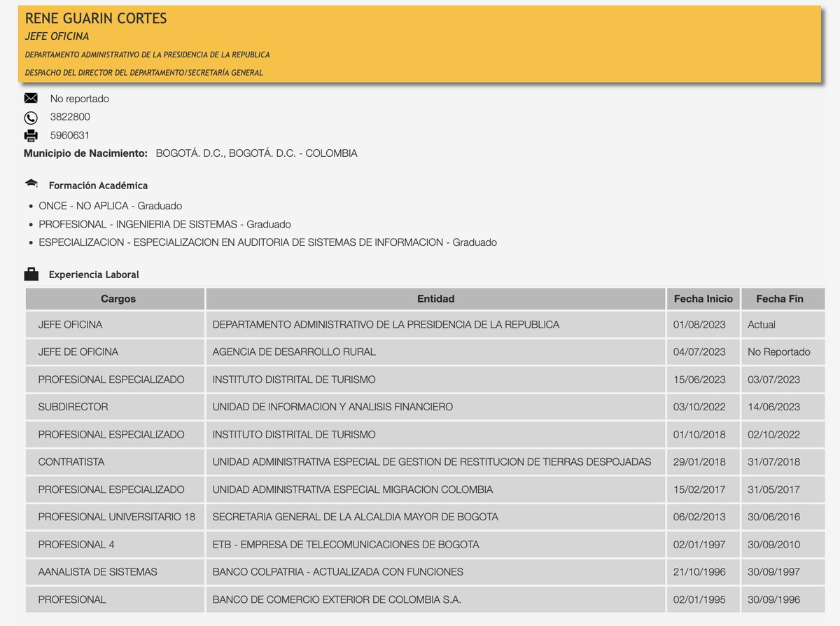
Task: Select end date 30/09/1996
Action: (x=773, y=599)
